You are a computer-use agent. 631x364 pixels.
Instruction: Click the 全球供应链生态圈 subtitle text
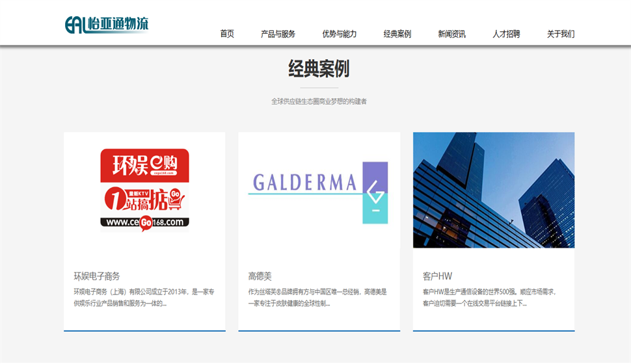pos(319,101)
